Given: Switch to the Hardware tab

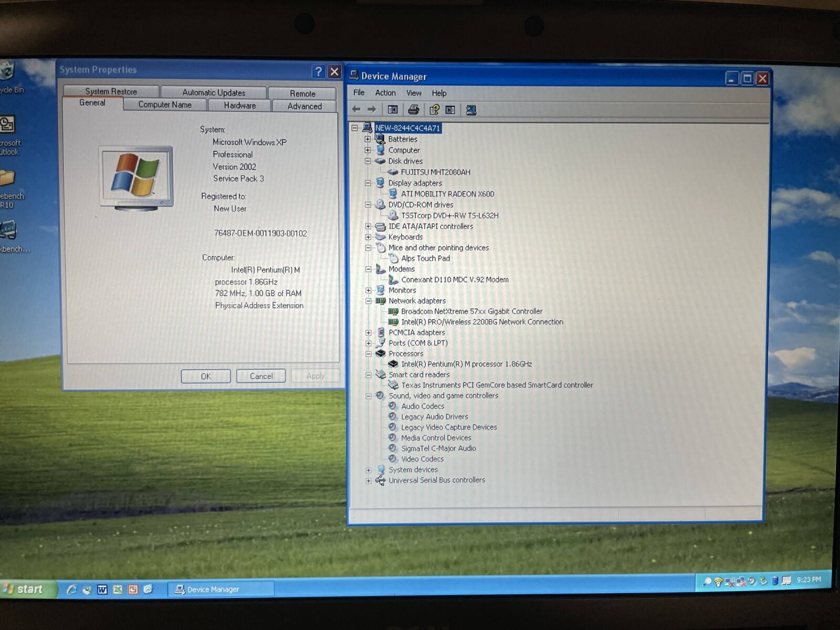Looking at the screenshot, I should [x=240, y=106].
